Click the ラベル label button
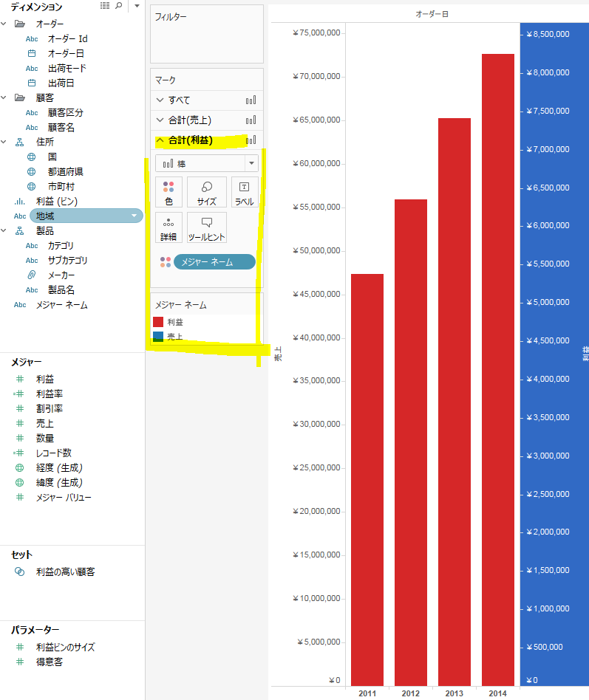This screenshot has height=700, width=589. click(x=245, y=193)
